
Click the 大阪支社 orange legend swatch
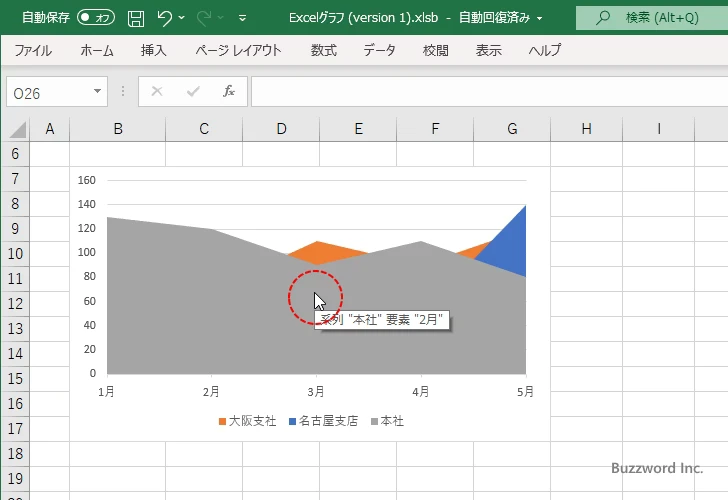click(222, 422)
